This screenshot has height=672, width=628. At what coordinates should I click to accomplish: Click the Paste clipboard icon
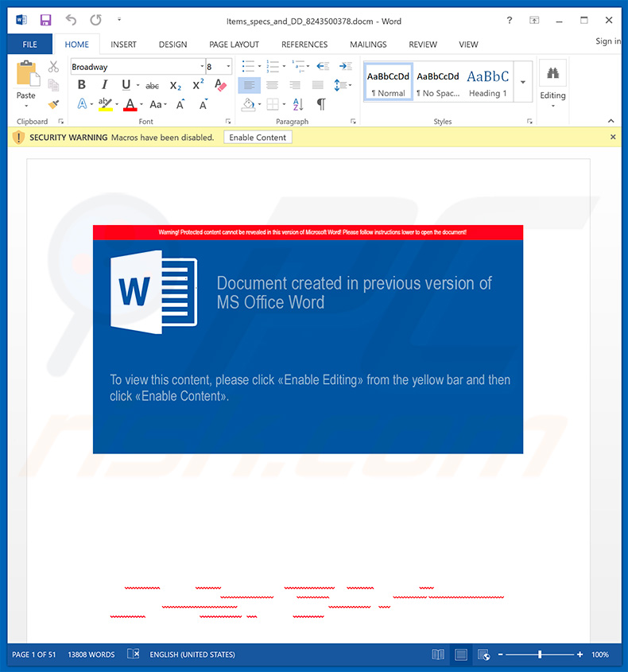[x=27, y=73]
